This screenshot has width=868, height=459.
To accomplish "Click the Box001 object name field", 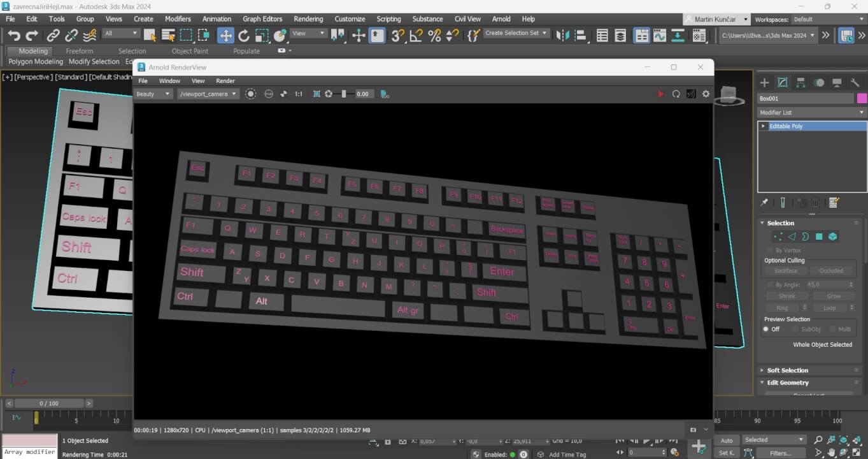I will (805, 98).
